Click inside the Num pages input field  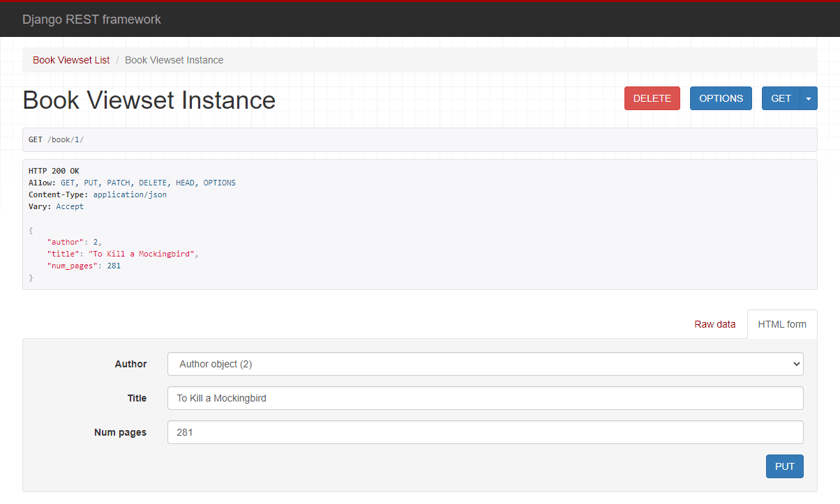486,432
